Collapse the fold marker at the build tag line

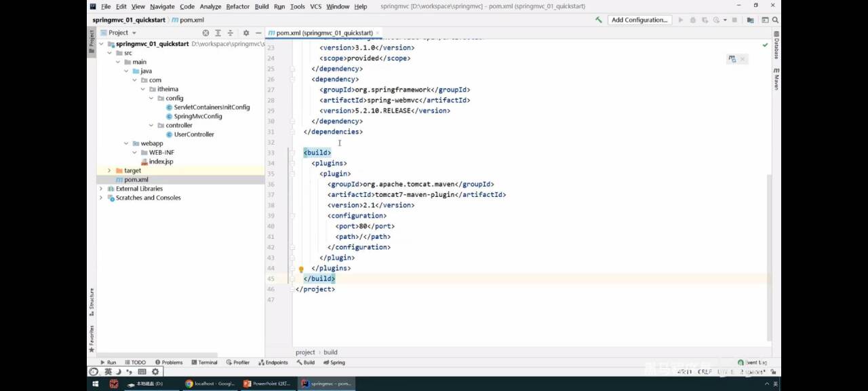pyautogui.click(x=292, y=153)
